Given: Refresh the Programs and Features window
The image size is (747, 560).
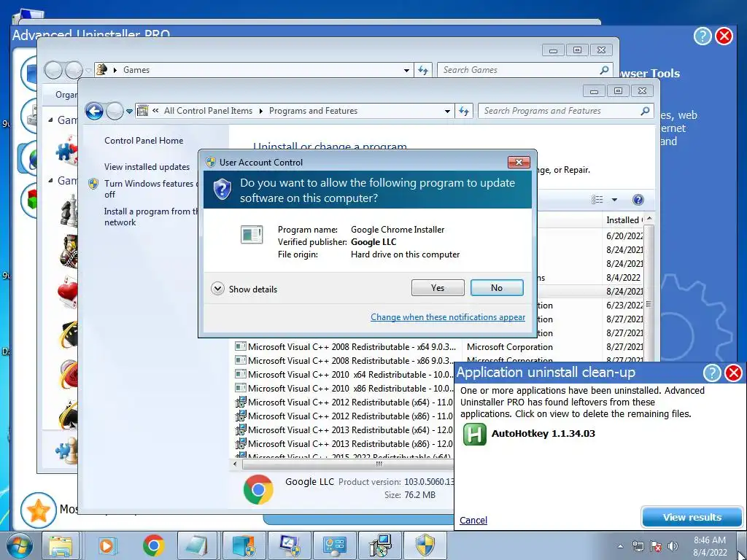Looking at the screenshot, I should pos(463,111).
